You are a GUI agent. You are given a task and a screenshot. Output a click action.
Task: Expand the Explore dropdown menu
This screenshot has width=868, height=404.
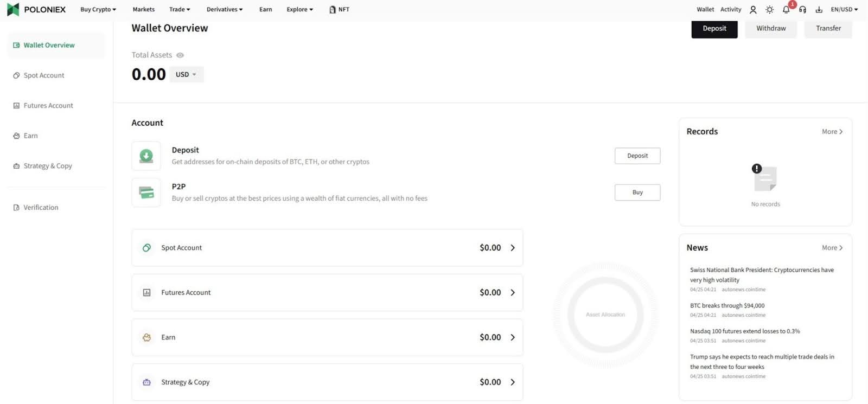click(x=300, y=10)
